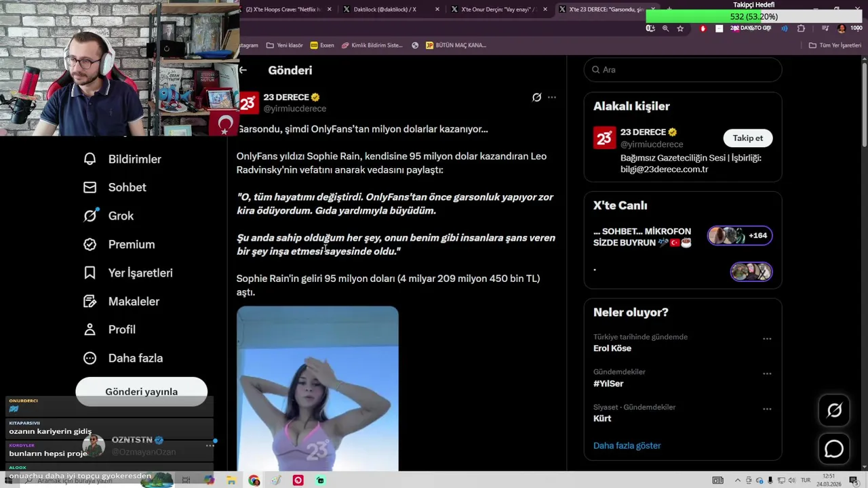
Task: Open the post's three-dot more menu
Action: 552,97
